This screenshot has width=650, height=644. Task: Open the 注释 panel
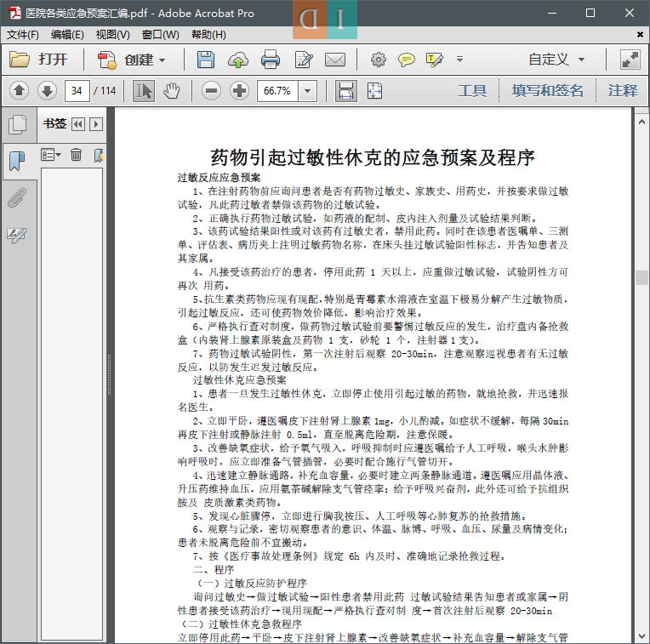point(623,91)
